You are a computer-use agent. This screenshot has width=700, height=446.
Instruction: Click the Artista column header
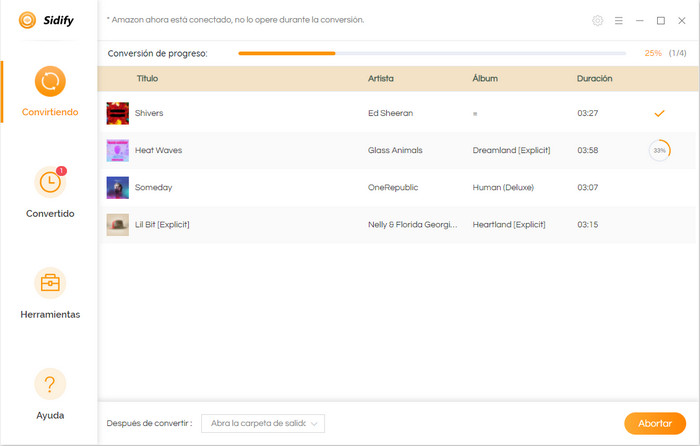pos(381,78)
